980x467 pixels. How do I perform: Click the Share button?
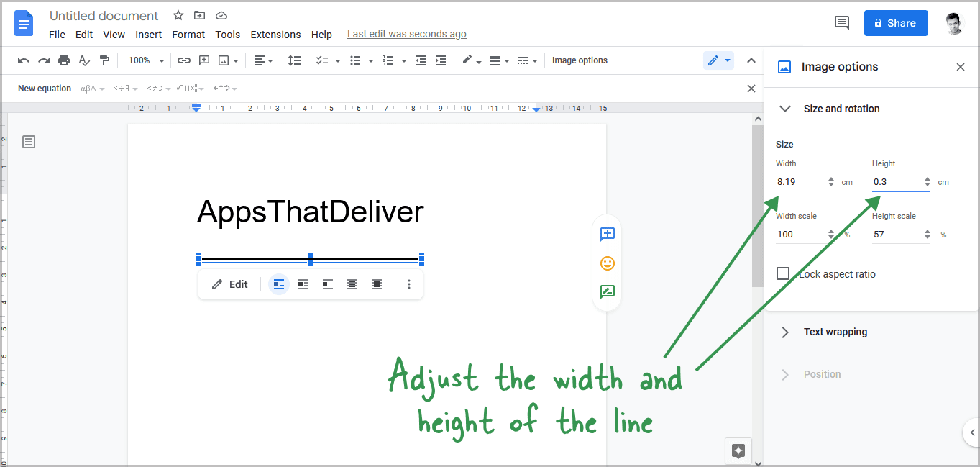coord(896,23)
